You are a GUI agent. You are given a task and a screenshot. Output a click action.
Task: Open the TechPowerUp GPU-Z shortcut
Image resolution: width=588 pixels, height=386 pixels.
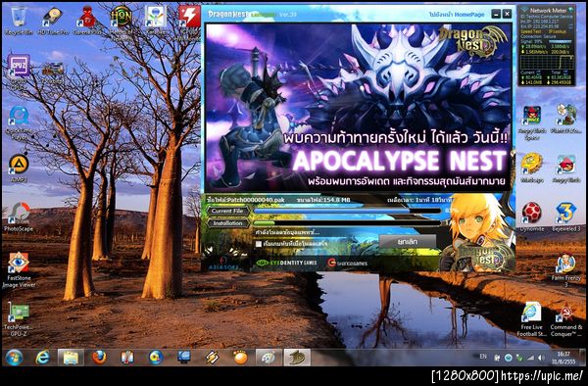click(x=18, y=319)
